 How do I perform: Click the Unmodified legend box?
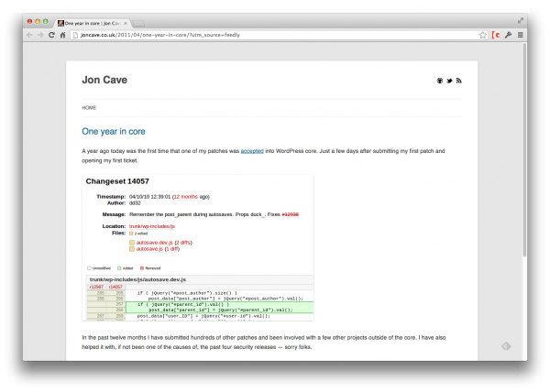89,268
